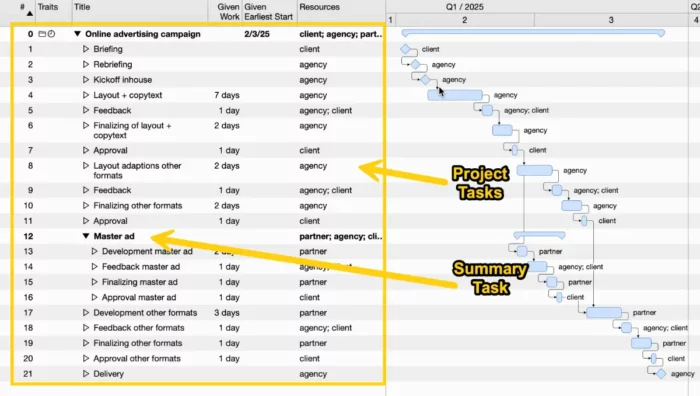Select row number 5
The image size is (700, 396).
click(x=30, y=110)
